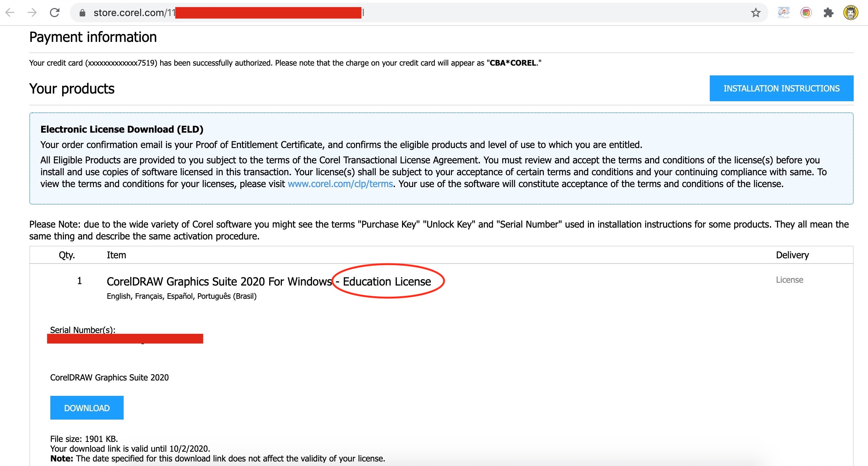This screenshot has width=868, height=466.
Task: Open the Extensions puzzle piece menu
Action: (x=828, y=13)
